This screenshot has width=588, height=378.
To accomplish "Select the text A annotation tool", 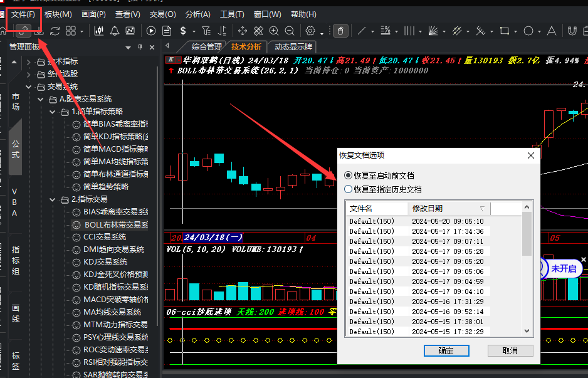I will point(552,31).
